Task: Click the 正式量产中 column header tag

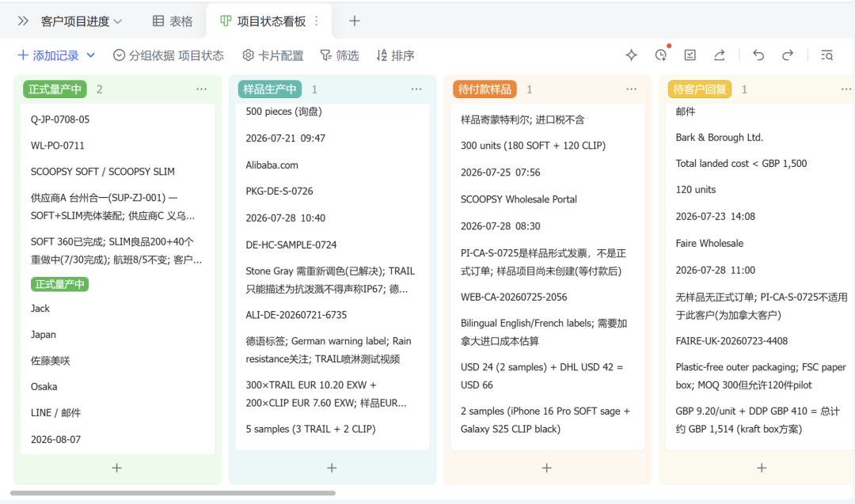Action: [55, 89]
